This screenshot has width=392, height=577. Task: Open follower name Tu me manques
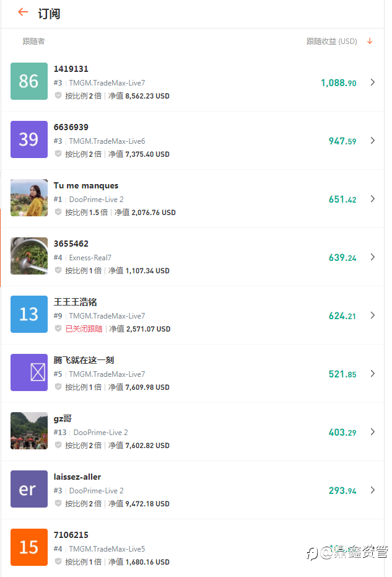(x=86, y=185)
